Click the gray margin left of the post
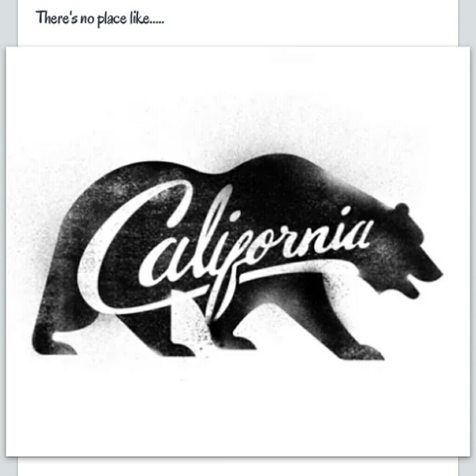Screen dimensions: 476x476 tap(8, 23)
